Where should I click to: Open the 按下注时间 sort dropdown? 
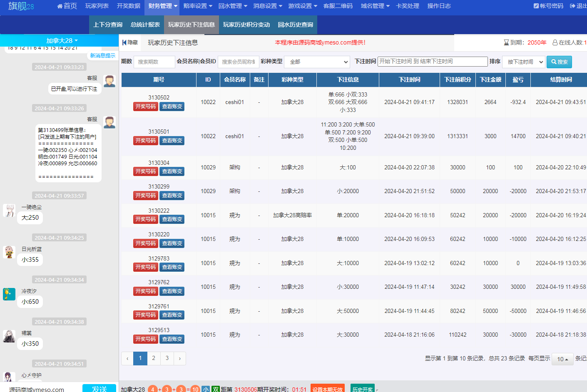click(x=523, y=62)
